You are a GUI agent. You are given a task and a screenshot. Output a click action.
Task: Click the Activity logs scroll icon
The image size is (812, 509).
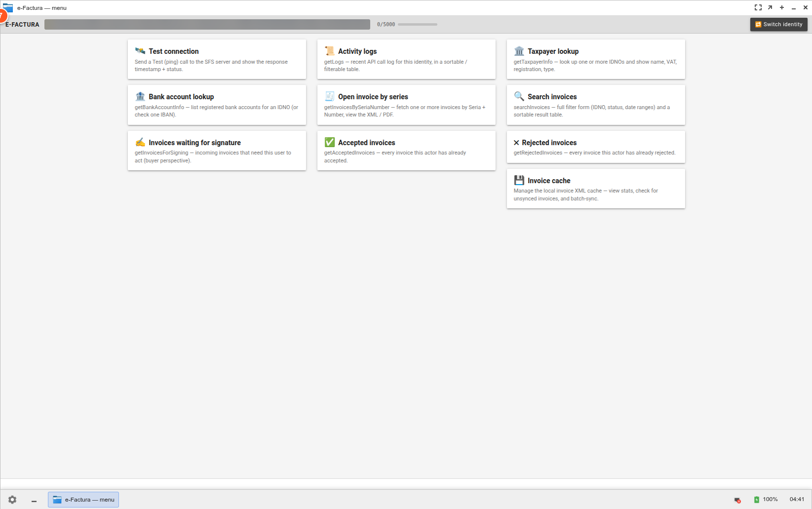pyautogui.click(x=329, y=51)
